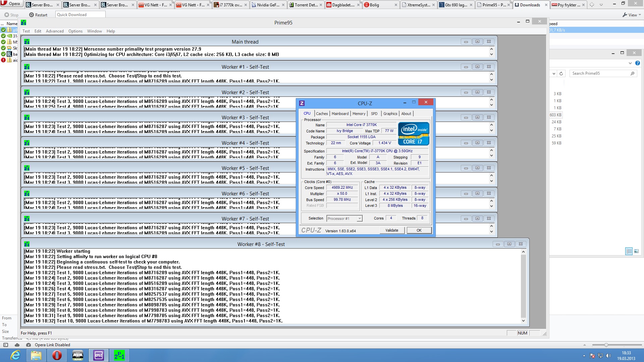
Task: Close the Worker #2 child window
Action: pyautogui.click(x=489, y=92)
